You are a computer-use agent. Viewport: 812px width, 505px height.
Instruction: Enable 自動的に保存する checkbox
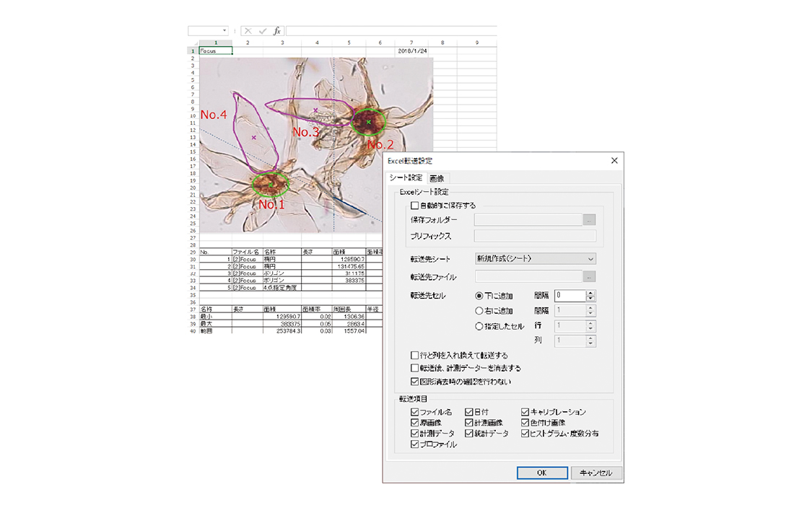coord(414,206)
